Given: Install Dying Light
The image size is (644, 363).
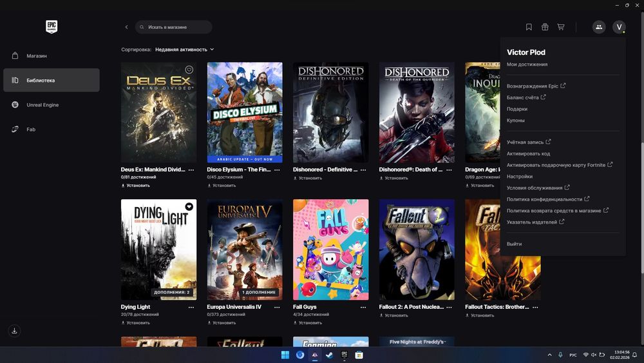Looking at the screenshot, I should [x=135, y=323].
